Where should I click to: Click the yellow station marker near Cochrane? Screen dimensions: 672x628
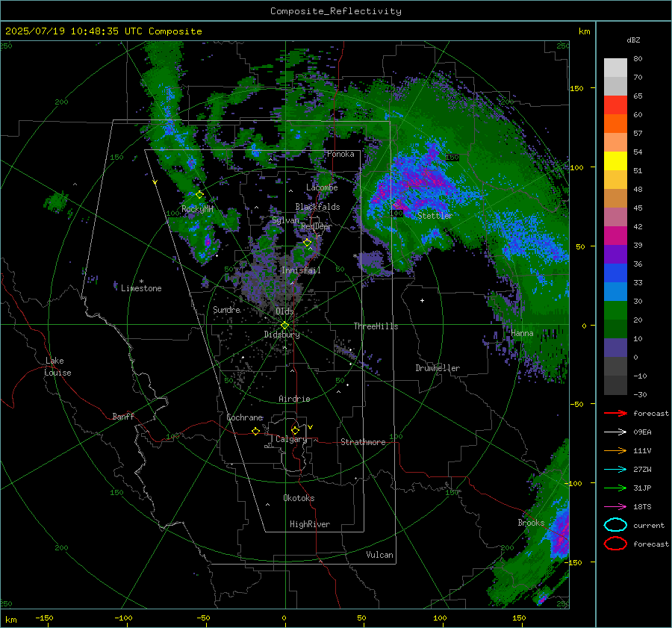[x=256, y=431]
